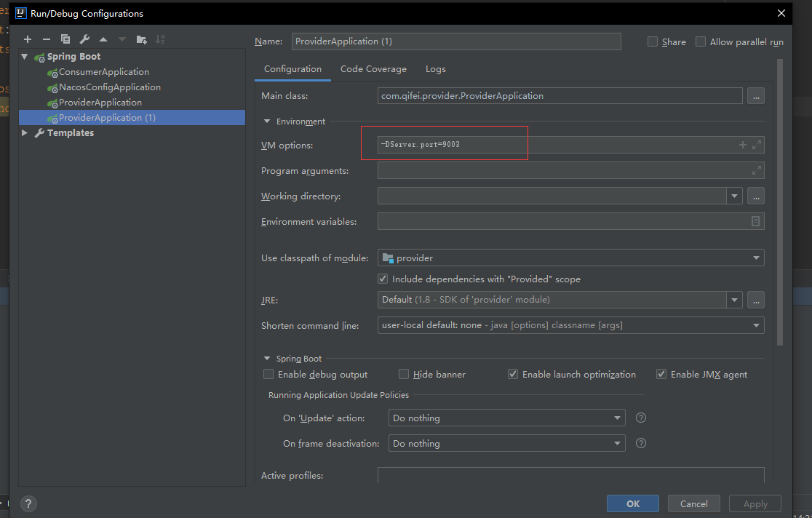Expand the VM options field editor
812x518 pixels.
757,145
